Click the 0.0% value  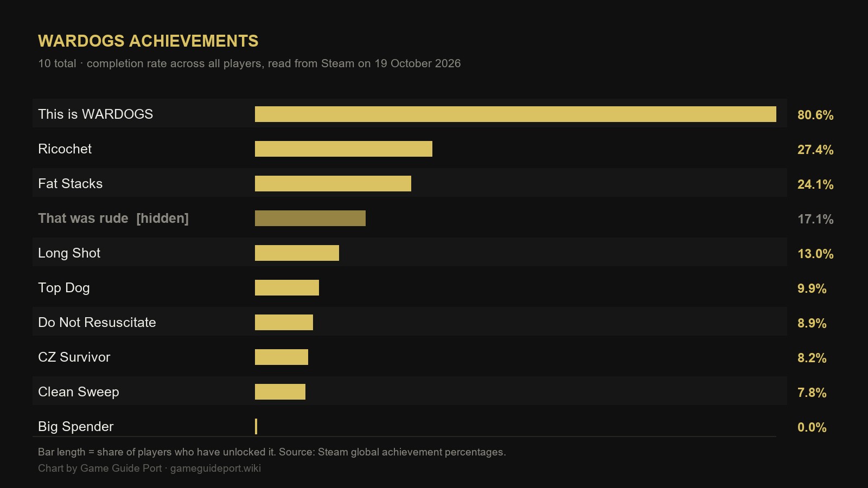812,427
